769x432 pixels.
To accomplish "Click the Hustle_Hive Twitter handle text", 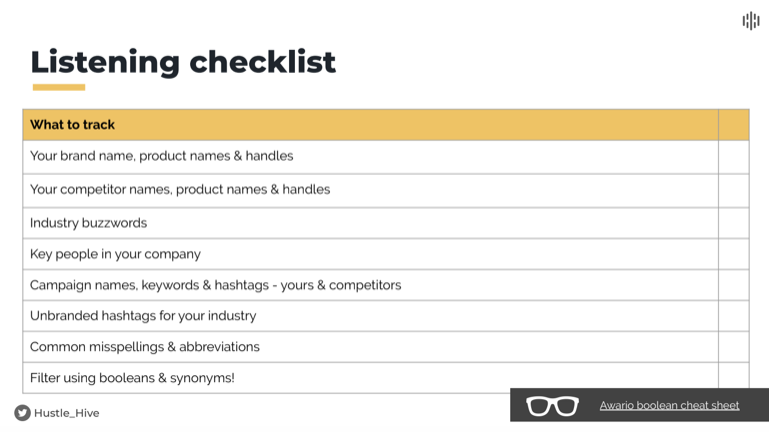I will [x=67, y=413].
